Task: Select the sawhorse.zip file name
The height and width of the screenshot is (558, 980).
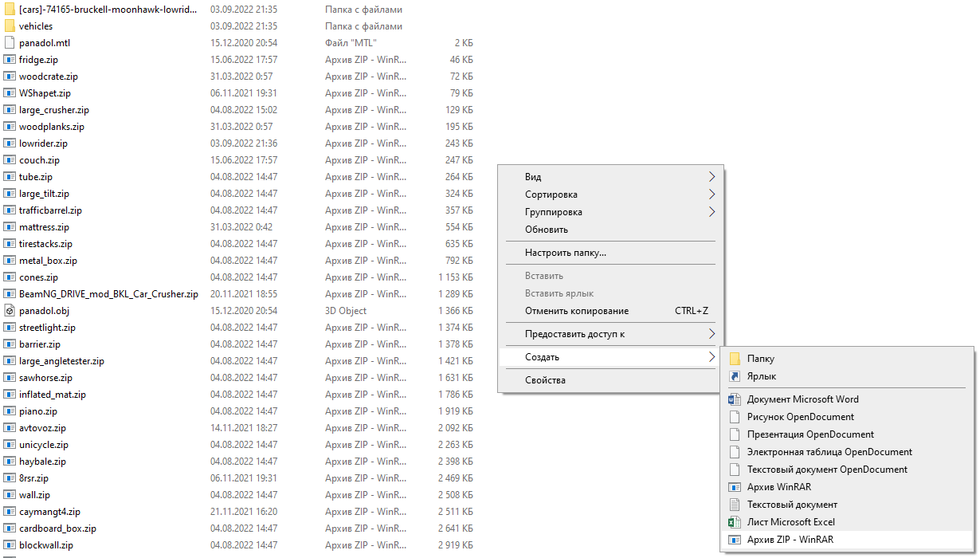Action: [45, 378]
